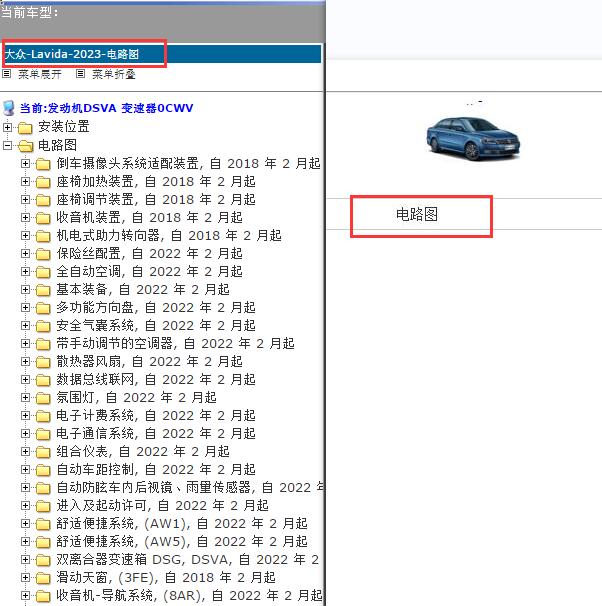Expand 全自动空调 tree node

25,271
